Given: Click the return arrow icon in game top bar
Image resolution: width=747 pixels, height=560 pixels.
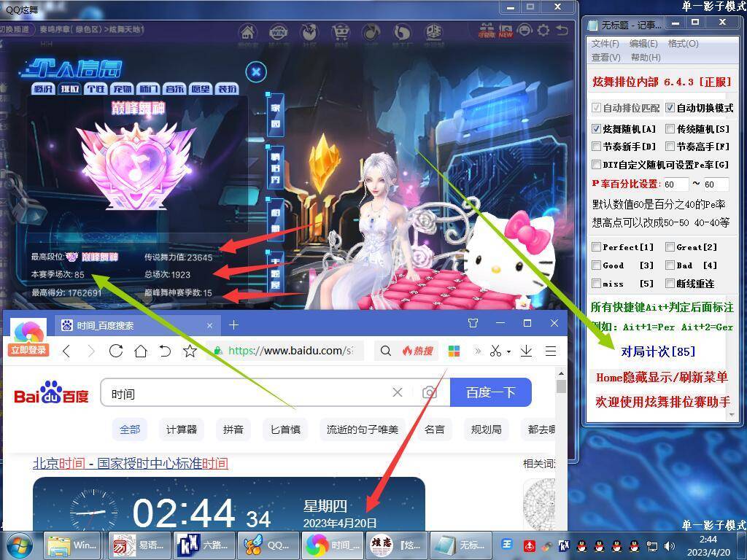Looking at the screenshot, I should pos(562,31).
